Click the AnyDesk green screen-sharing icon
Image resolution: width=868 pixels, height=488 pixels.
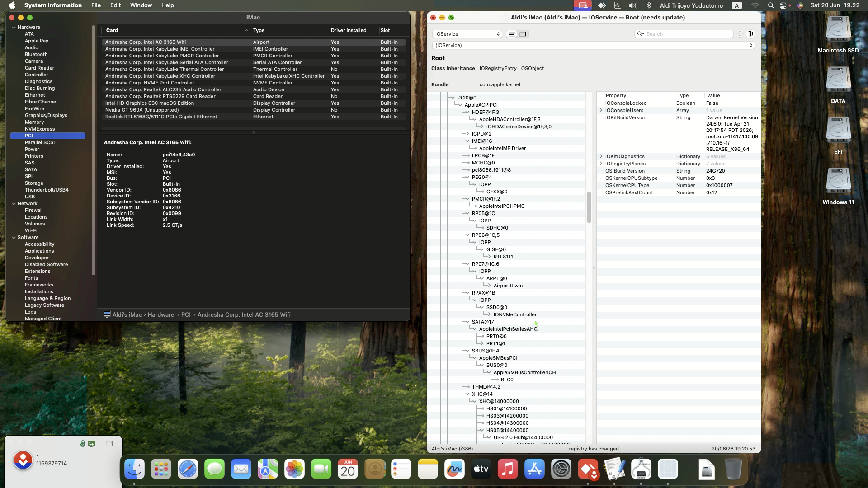[x=91, y=444]
